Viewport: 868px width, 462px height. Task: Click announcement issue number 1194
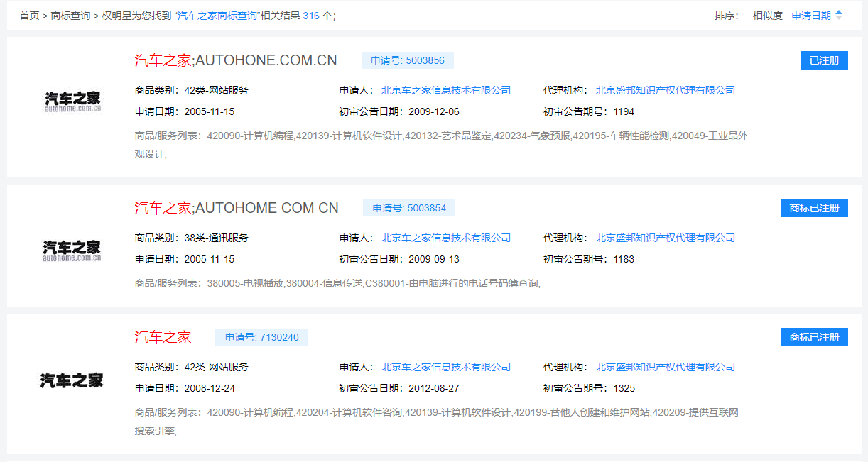coord(624,111)
